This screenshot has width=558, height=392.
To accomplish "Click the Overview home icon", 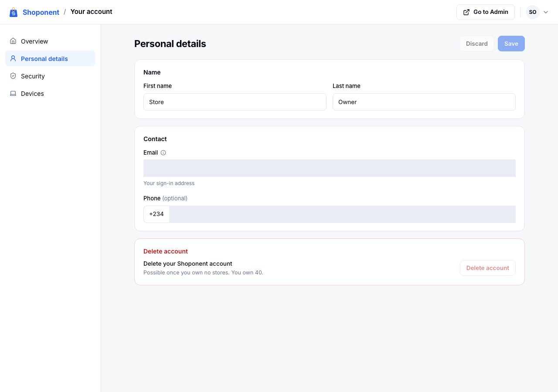I will pyautogui.click(x=13, y=41).
